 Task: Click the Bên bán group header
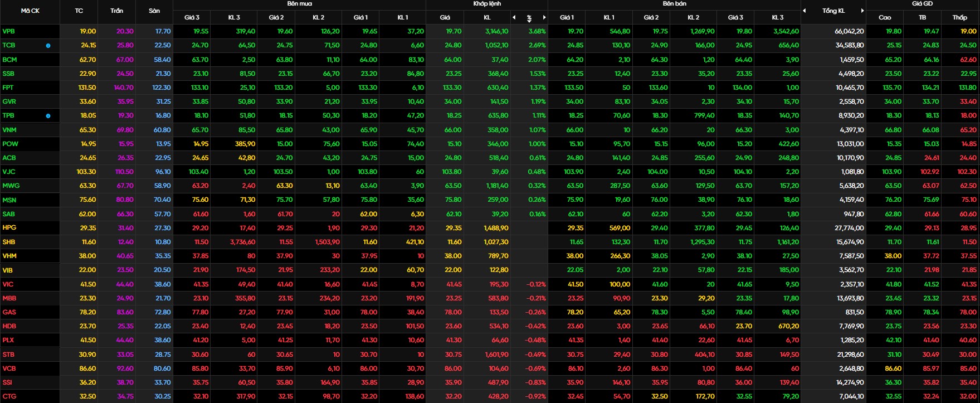pos(674,4)
